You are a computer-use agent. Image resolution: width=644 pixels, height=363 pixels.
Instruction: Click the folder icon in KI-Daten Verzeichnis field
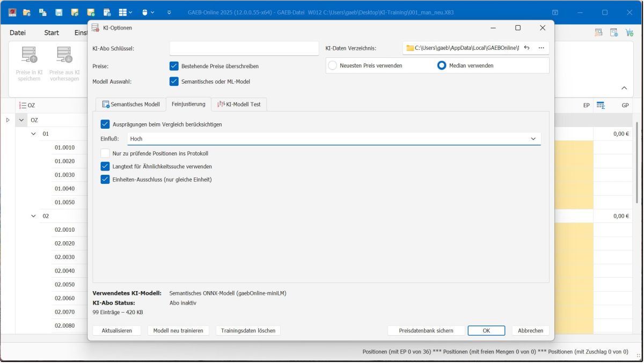tap(410, 48)
